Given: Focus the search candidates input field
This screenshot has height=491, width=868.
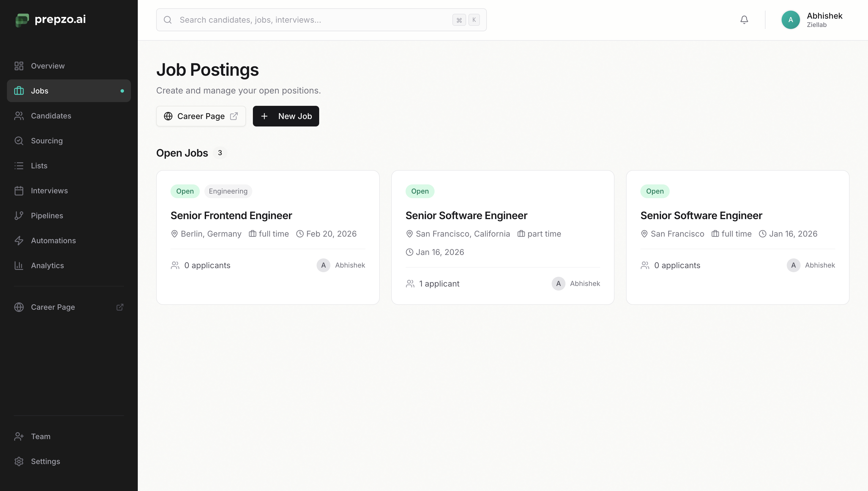Looking at the screenshot, I should (x=314, y=20).
